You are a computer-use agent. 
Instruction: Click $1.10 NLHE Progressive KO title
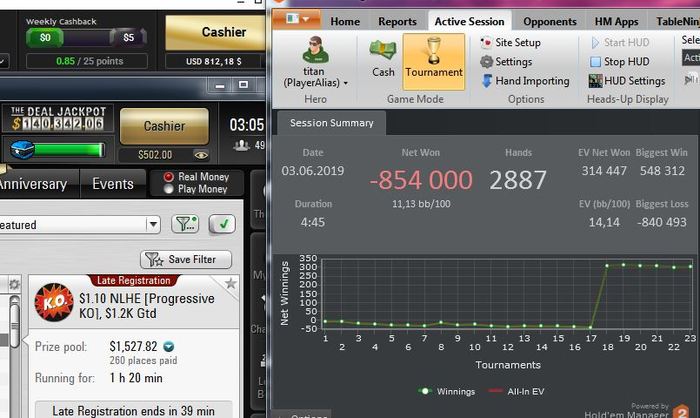pos(146,306)
